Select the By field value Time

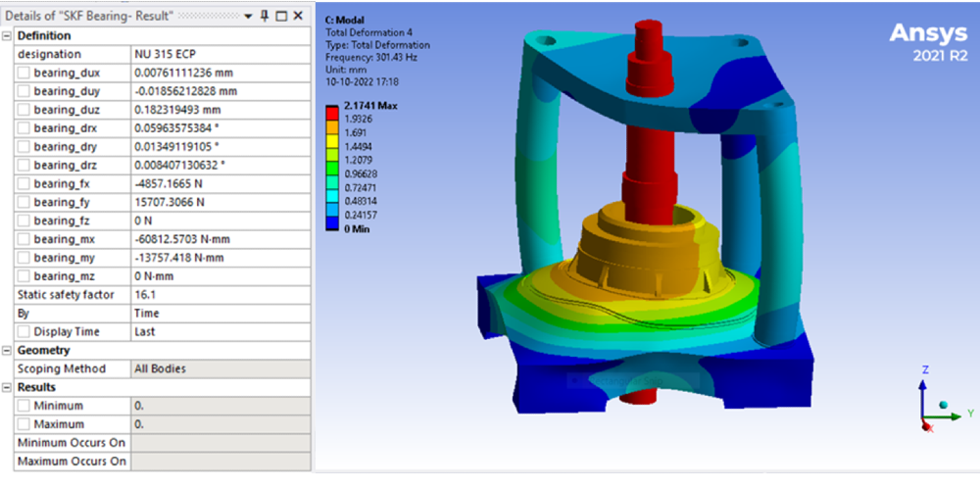click(220, 314)
